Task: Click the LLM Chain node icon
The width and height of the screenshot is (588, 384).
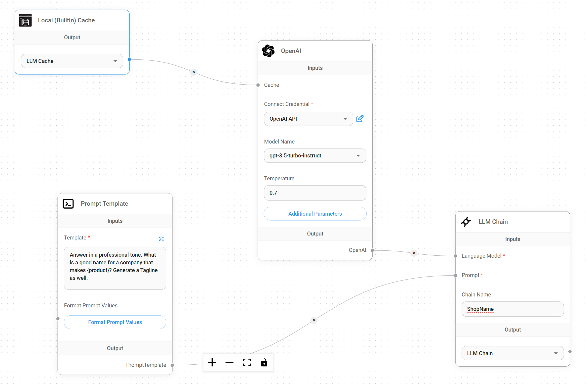Action: (466, 222)
